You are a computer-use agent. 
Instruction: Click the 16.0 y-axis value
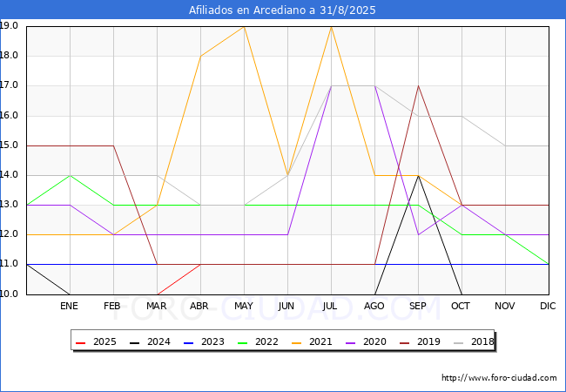(9, 115)
